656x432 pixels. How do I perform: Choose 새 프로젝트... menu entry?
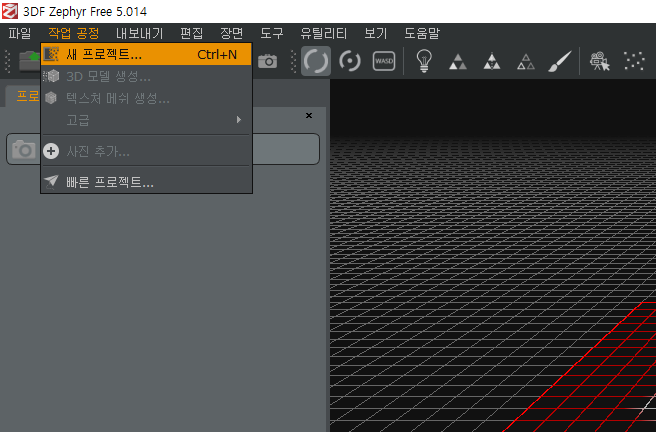[x=146, y=54]
